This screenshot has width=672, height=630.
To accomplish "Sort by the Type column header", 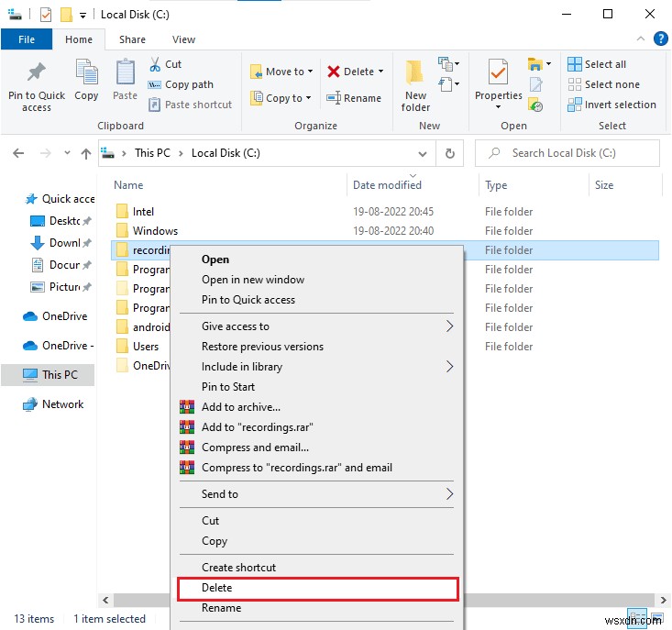I will [496, 185].
